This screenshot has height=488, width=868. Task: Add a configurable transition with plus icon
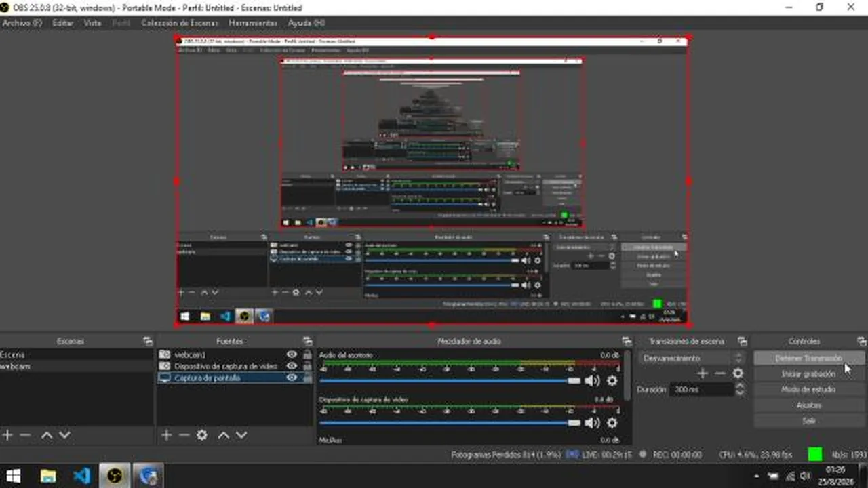click(x=703, y=373)
